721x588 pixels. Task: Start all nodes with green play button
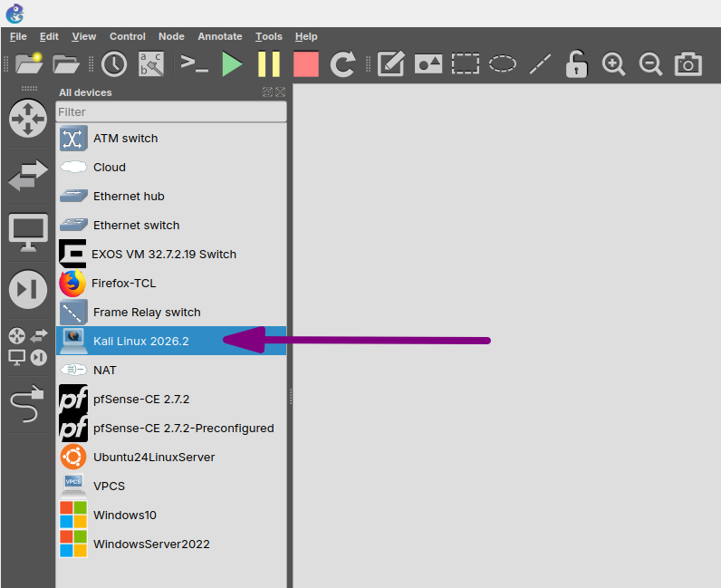(232, 64)
